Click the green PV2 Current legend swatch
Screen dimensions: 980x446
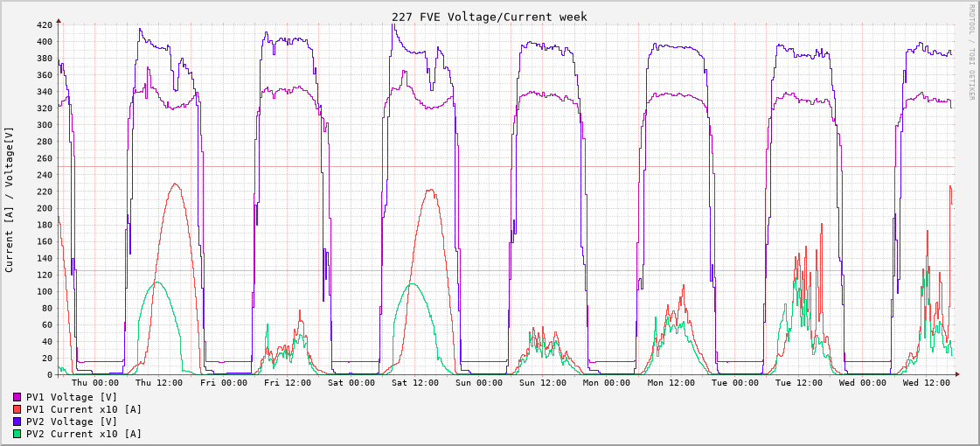click(x=17, y=434)
